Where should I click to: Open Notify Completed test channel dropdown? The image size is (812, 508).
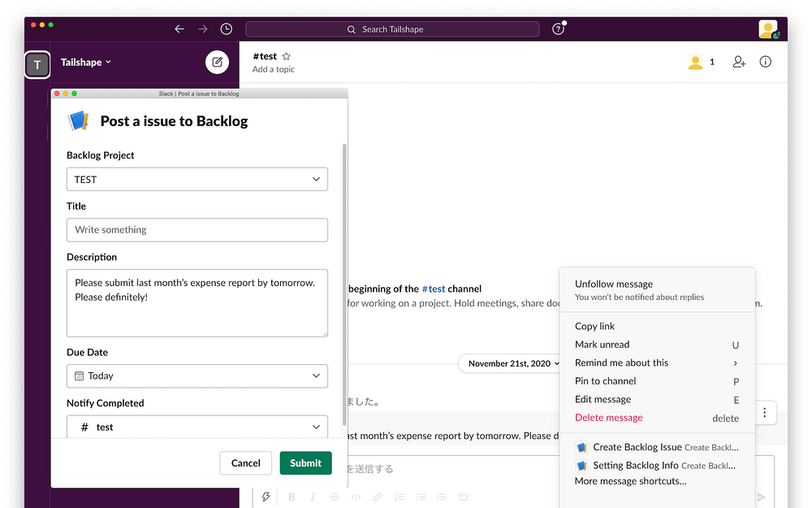pos(197,427)
